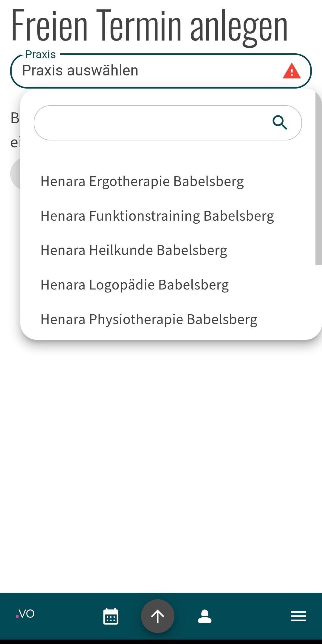Click the magnifying glass search icon

(x=280, y=123)
